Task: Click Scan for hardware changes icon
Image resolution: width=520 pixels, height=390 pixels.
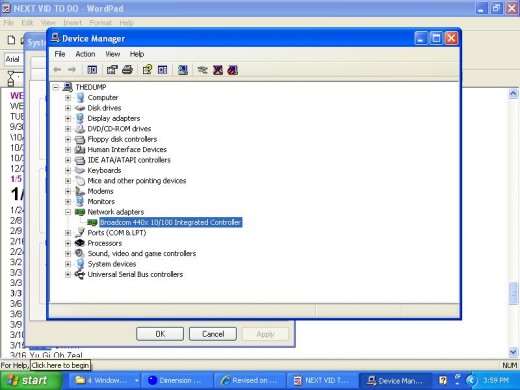Action: click(x=183, y=70)
